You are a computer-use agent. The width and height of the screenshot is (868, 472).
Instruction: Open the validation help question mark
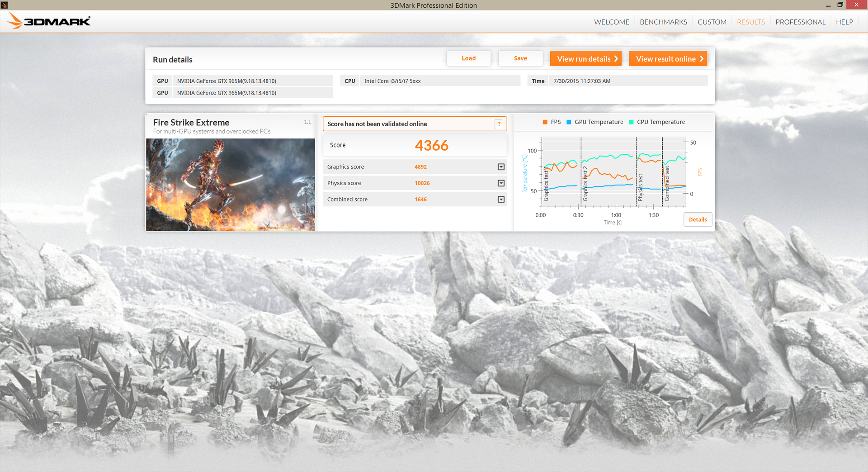(x=499, y=124)
